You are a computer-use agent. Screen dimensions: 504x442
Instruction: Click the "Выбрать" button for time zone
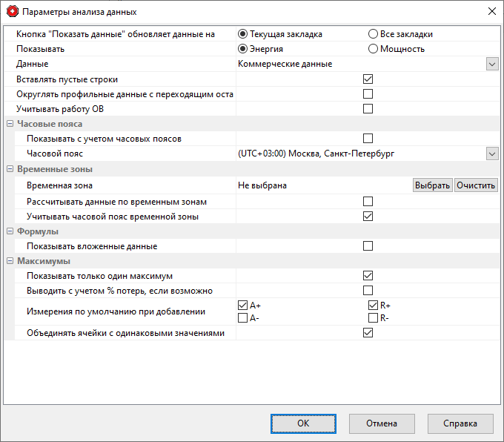pos(432,185)
